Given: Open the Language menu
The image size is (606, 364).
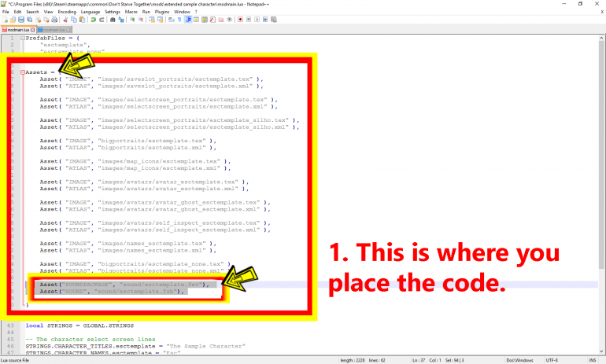Looking at the screenshot, I should pos(91,12).
